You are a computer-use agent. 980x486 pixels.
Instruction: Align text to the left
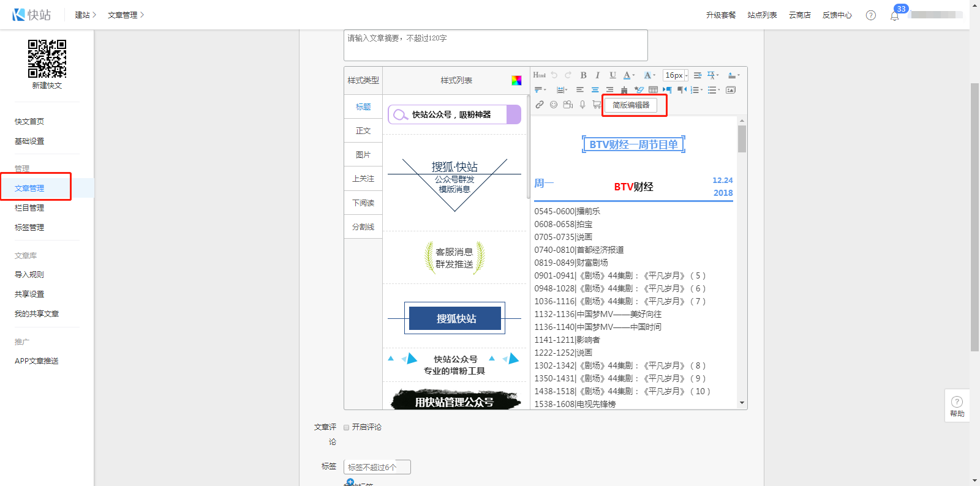click(580, 90)
